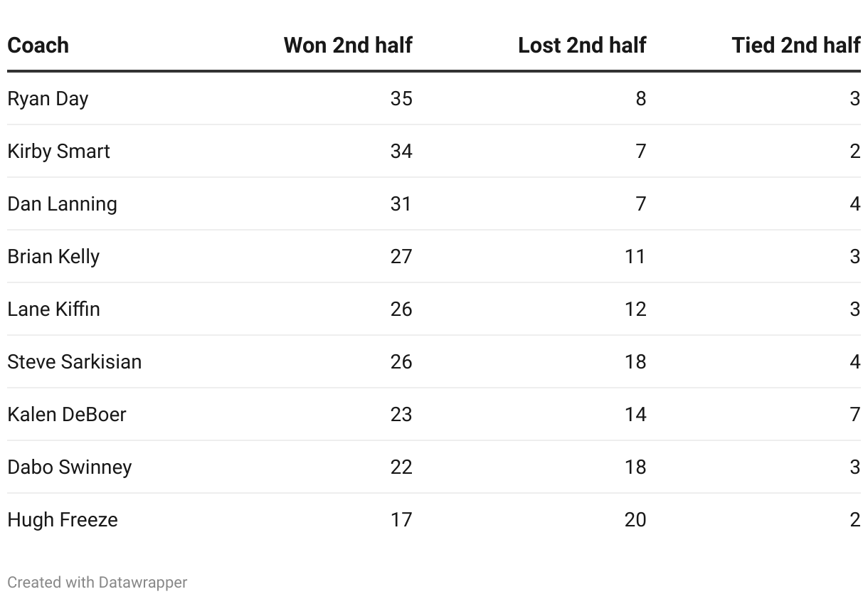Click Kalen DeBoer's 7 ties value

point(855,415)
